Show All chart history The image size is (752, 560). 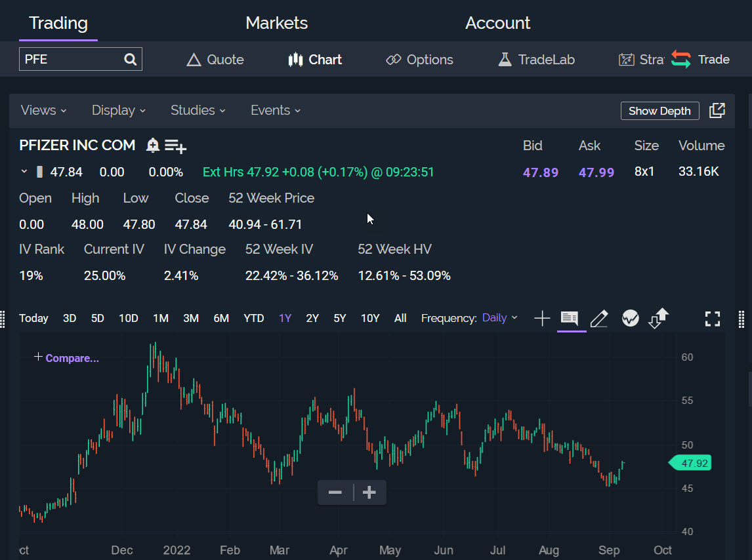click(400, 318)
